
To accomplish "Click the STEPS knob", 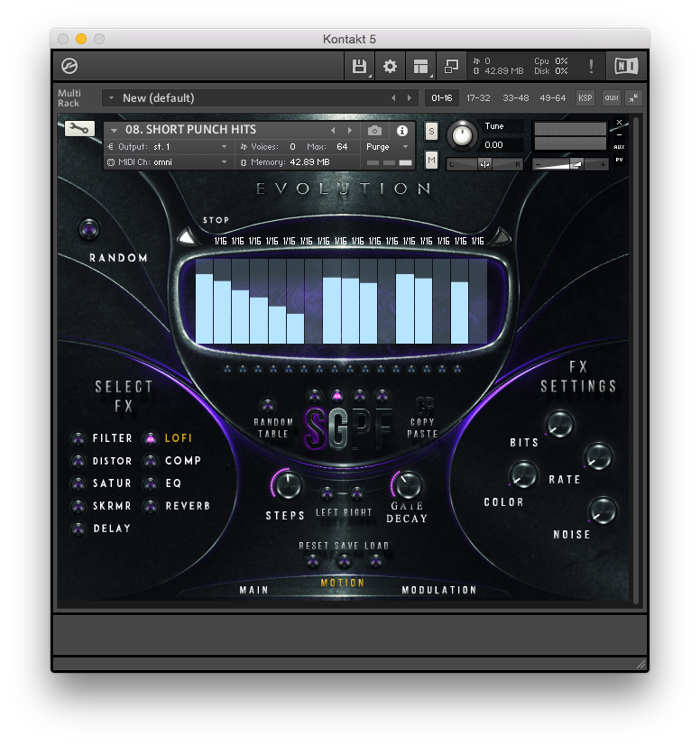I will (288, 485).
